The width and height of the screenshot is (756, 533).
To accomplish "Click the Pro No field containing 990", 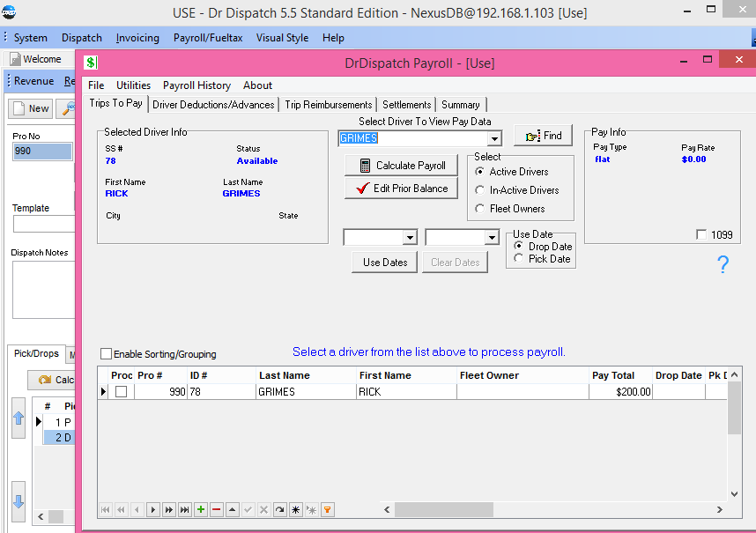I will (42, 151).
